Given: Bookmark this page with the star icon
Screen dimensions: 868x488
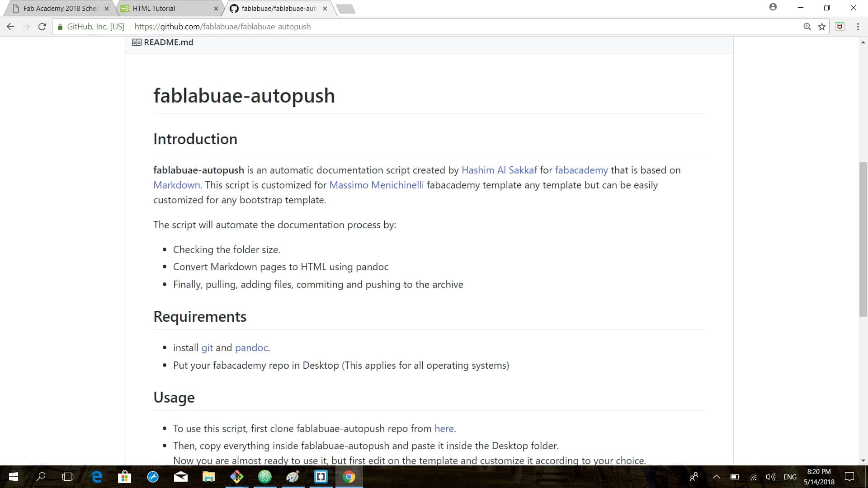Looking at the screenshot, I should pos(822,27).
